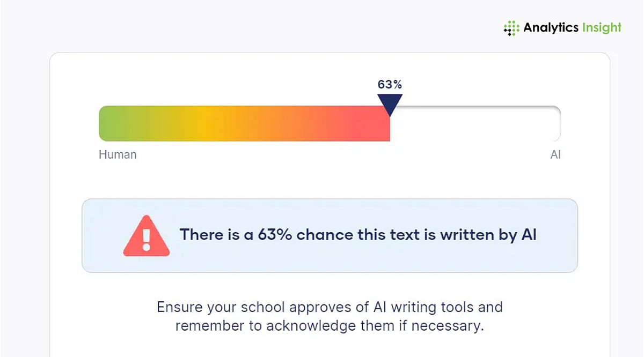Image resolution: width=644 pixels, height=357 pixels.
Task: Click the red end of the filled bar
Action: click(x=376, y=124)
